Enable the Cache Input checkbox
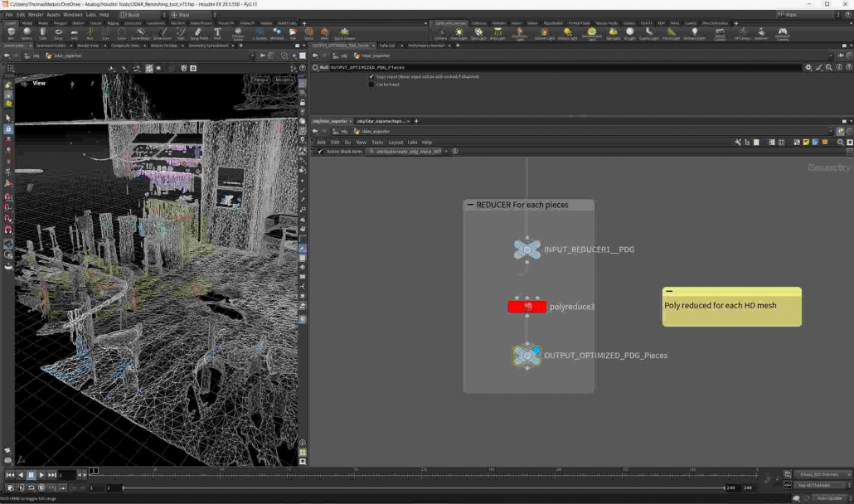This screenshot has height=504, width=854. (371, 84)
